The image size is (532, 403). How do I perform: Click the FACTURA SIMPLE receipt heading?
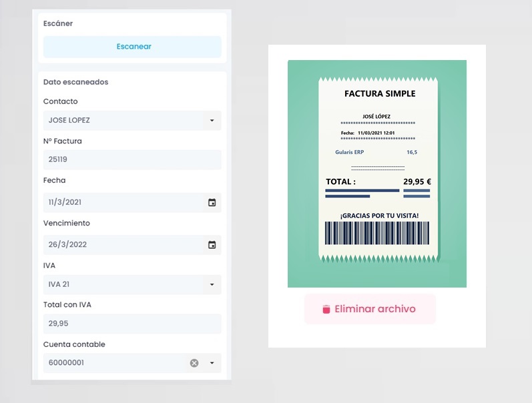(380, 93)
